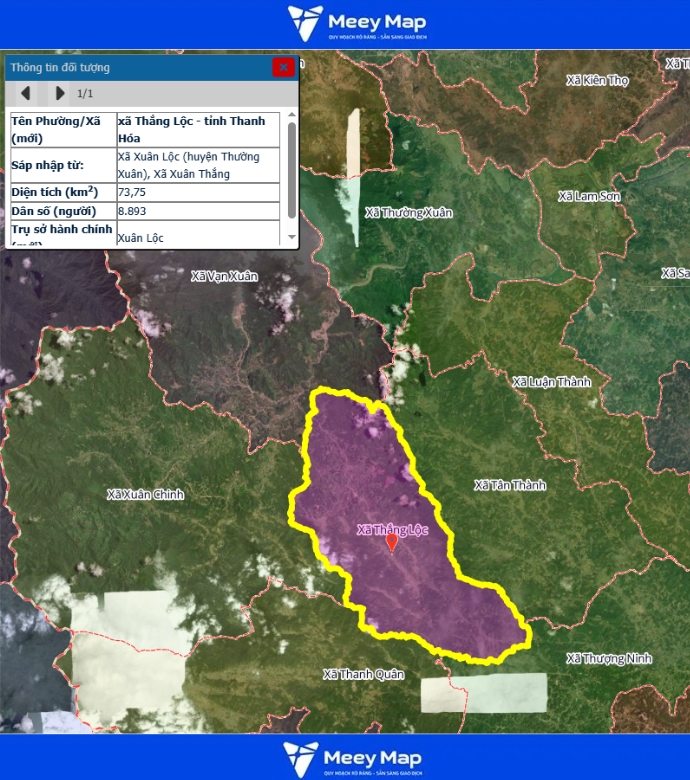The width and height of the screenshot is (690, 780).
Task: Click Xã Luận Thành commune label
Action: pyautogui.click(x=551, y=382)
